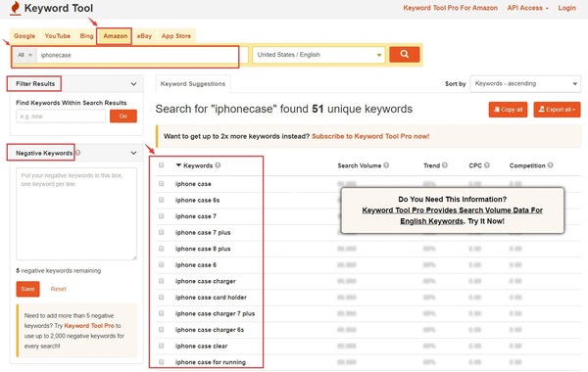Switch to the eBay tab
The image size is (588, 372).
click(x=144, y=36)
